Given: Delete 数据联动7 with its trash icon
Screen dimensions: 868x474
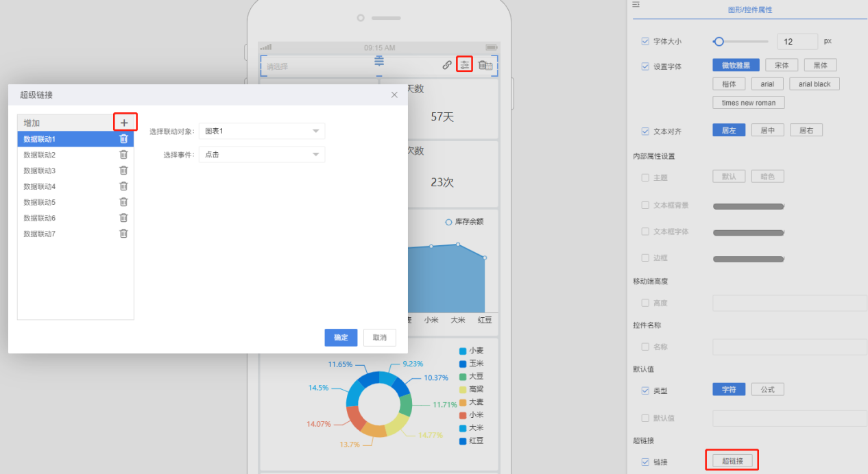Looking at the screenshot, I should click(123, 234).
